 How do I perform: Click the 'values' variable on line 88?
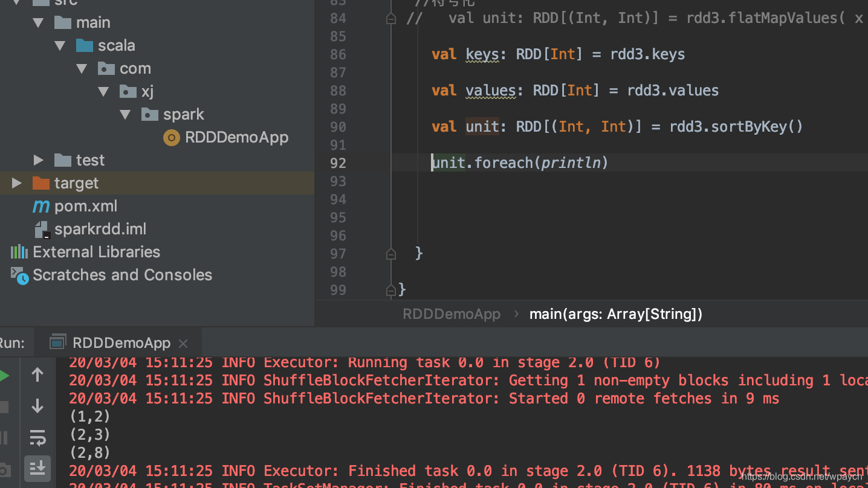[x=490, y=91]
